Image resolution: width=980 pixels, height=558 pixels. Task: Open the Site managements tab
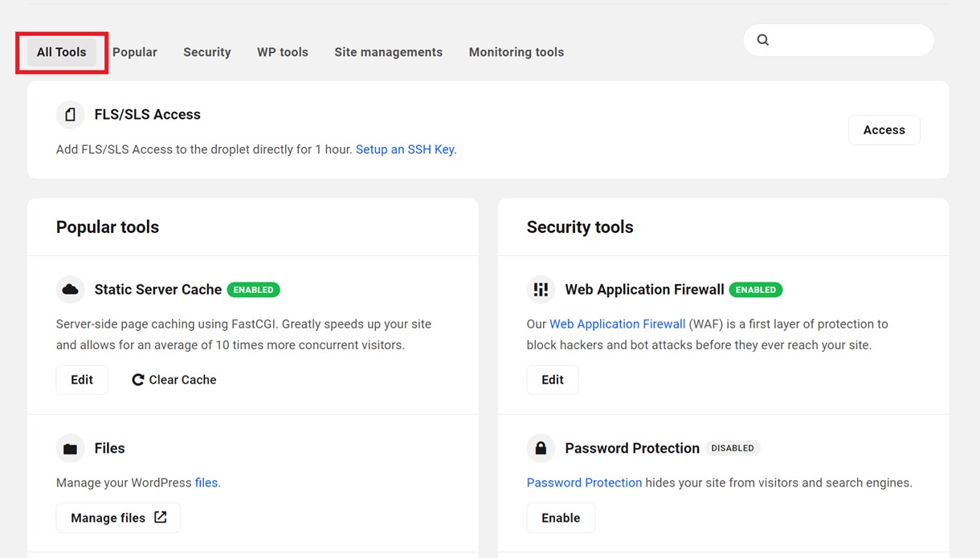[388, 51]
